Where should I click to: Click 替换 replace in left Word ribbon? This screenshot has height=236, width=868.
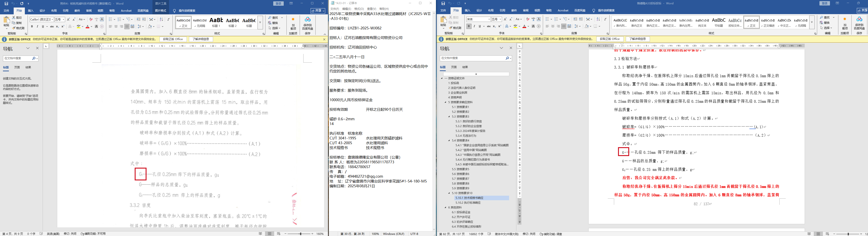(273, 23)
